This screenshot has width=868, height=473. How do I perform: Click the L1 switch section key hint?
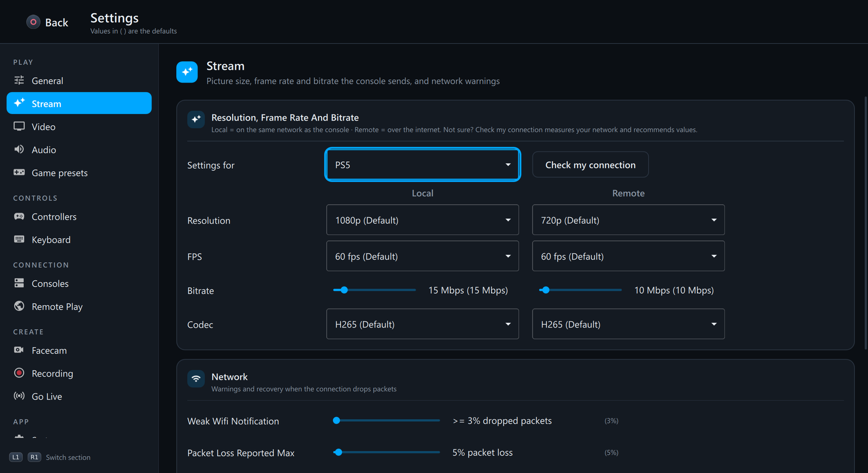pos(16,457)
